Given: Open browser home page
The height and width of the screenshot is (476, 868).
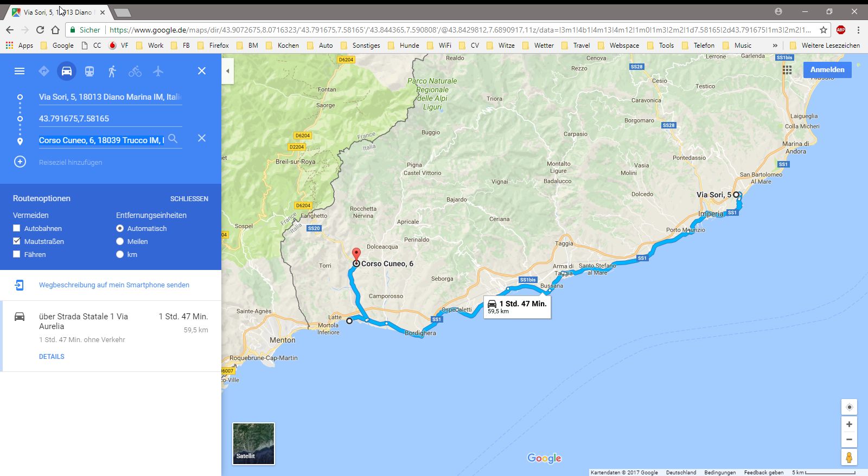Looking at the screenshot, I should coord(55,30).
